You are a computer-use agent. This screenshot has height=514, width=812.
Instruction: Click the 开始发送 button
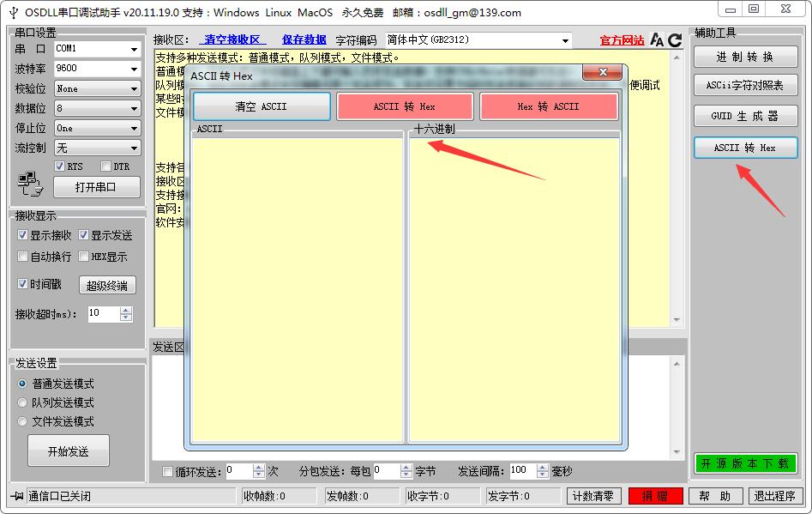point(69,451)
